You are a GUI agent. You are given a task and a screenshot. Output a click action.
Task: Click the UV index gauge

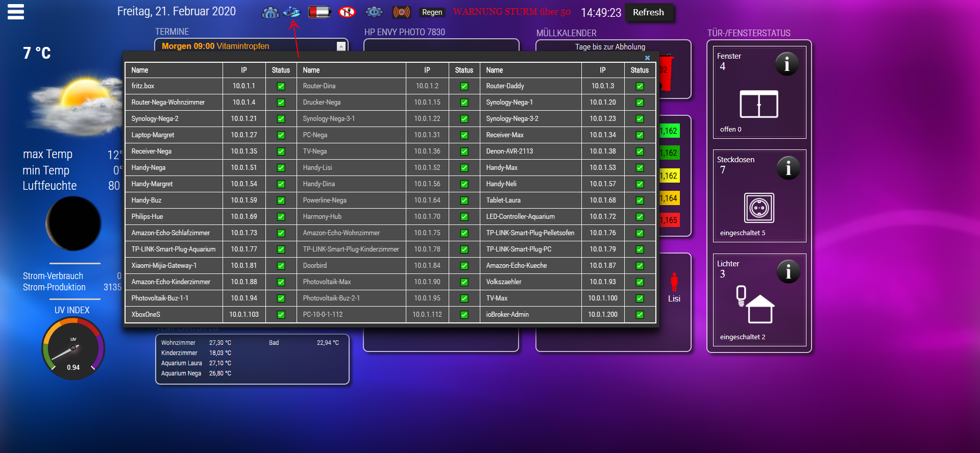tap(73, 348)
